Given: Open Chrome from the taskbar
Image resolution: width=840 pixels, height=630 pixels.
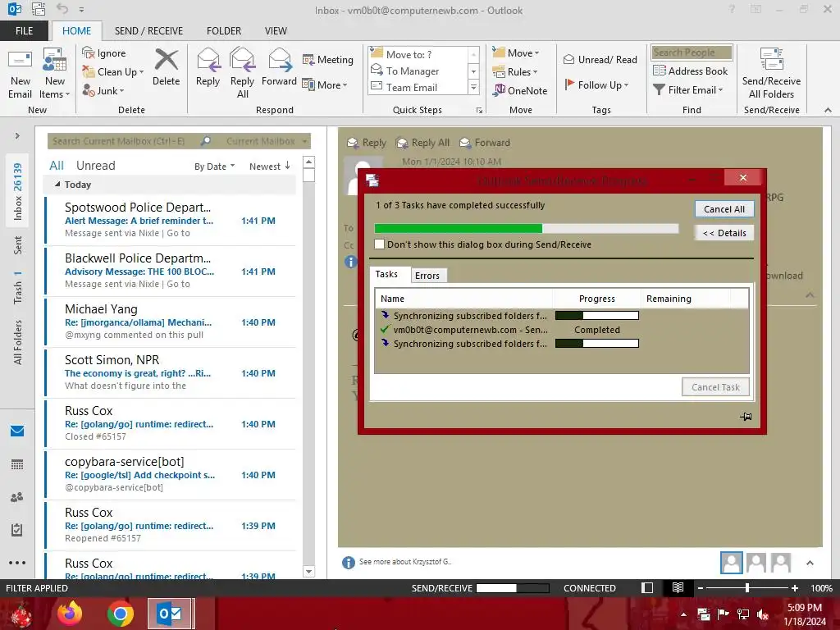Looking at the screenshot, I should tap(120, 614).
